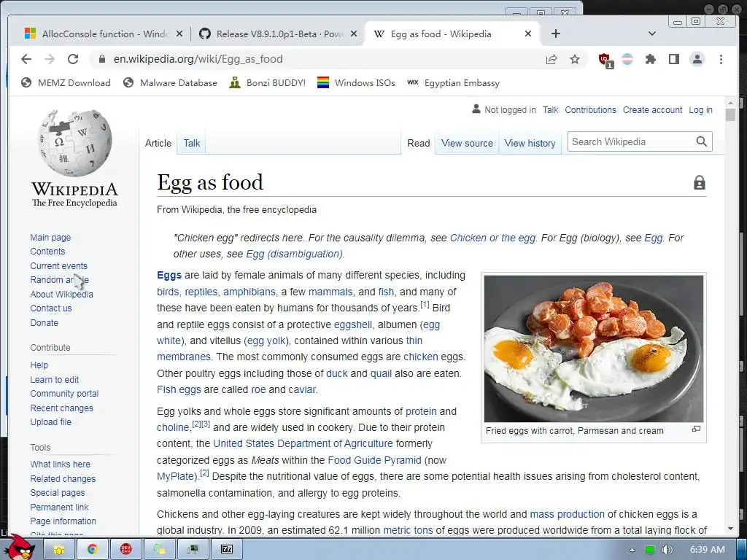Select the Read tab
Image resolution: width=747 pixels, height=560 pixels.
pos(418,144)
